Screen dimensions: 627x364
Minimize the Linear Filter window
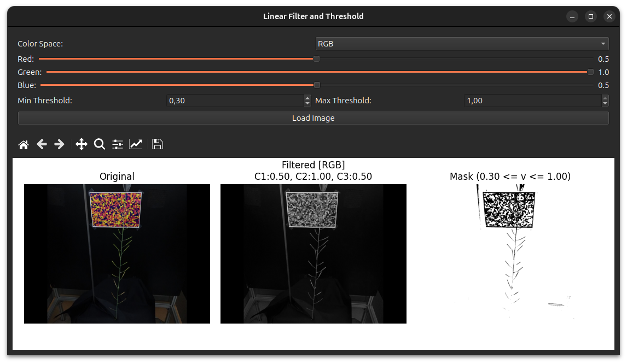point(572,16)
